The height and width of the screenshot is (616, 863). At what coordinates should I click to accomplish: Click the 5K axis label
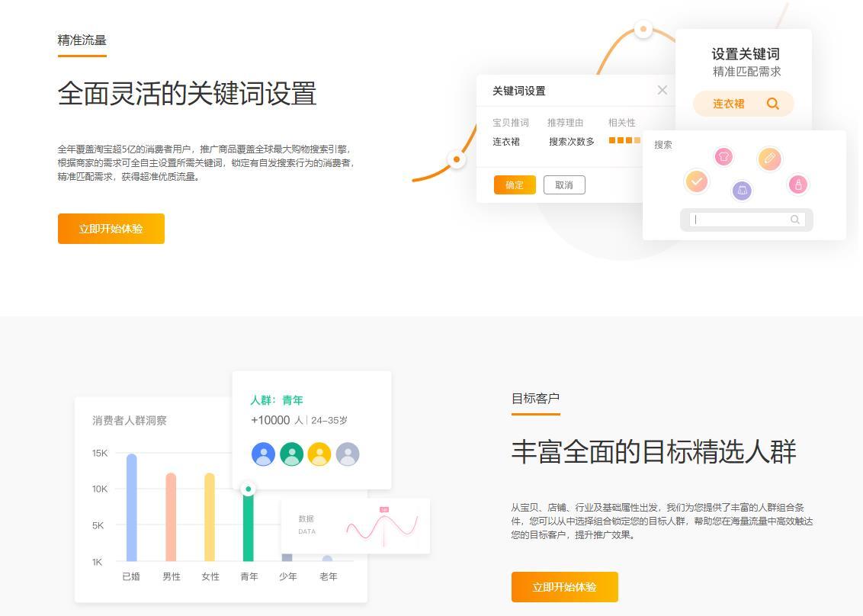coord(98,526)
